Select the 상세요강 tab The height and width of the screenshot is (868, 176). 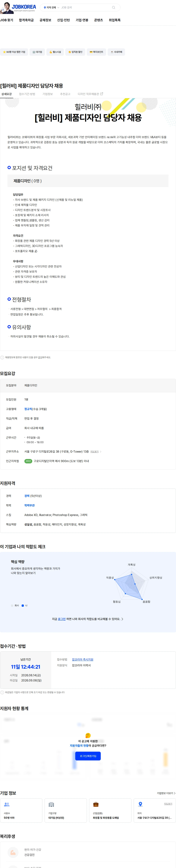6,94
